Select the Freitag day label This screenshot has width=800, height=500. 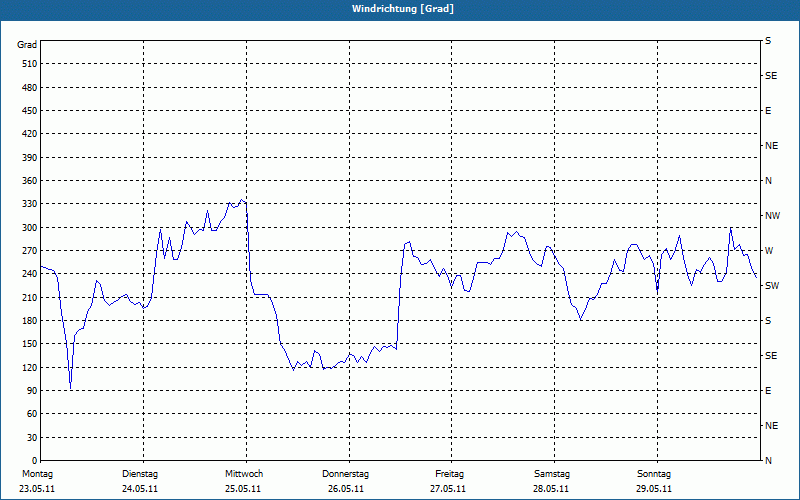coord(449,474)
